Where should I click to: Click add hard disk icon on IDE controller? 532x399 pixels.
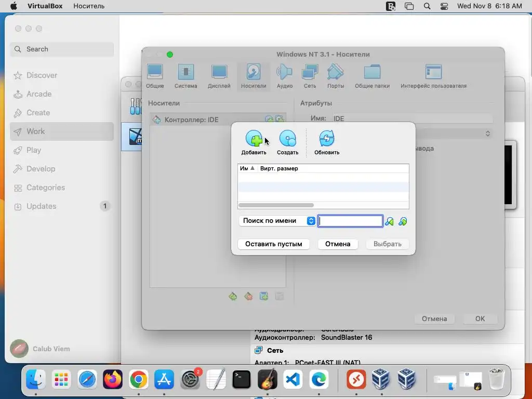(279, 119)
